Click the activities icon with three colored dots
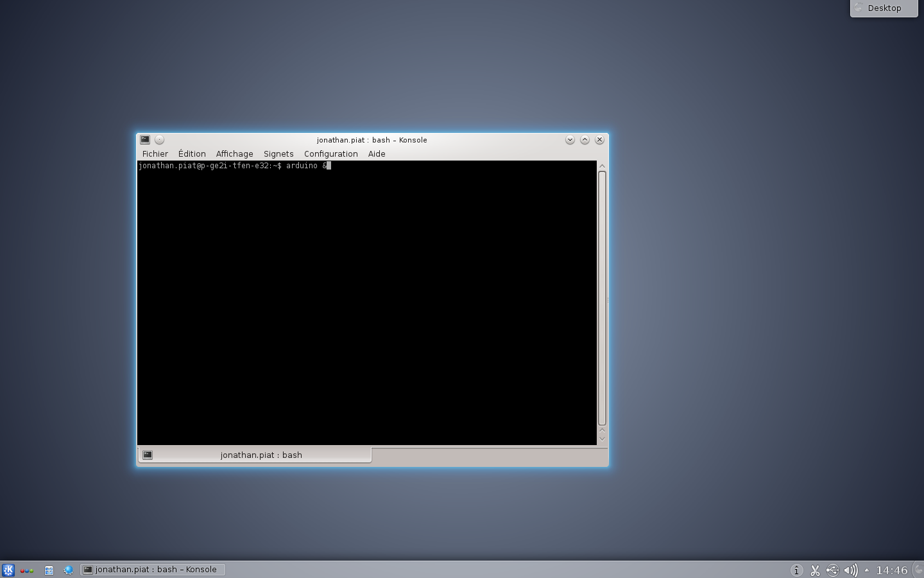The height and width of the screenshot is (578, 924). tap(27, 570)
